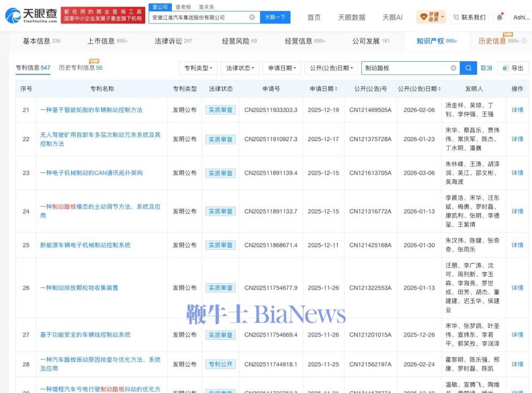The height and width of the screenshot is (393, 532).
Task: Click the export 导出 icon button
Action: [x=513, y=68]
